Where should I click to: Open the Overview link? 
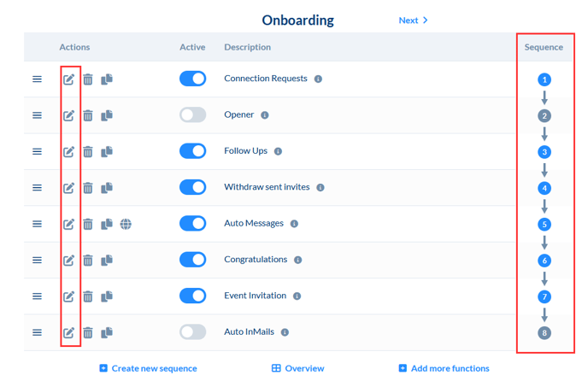click(298, 368)
